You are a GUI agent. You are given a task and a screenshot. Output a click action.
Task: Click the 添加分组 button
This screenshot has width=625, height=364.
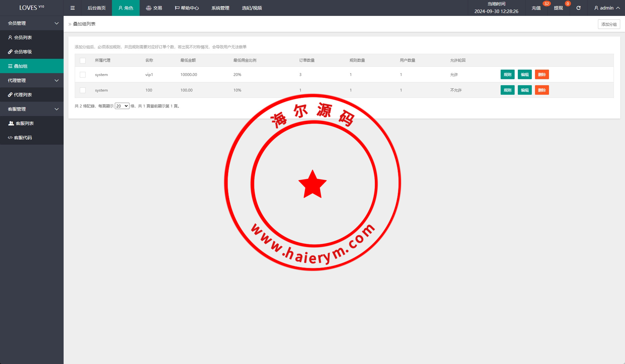[x=609, y=24]
